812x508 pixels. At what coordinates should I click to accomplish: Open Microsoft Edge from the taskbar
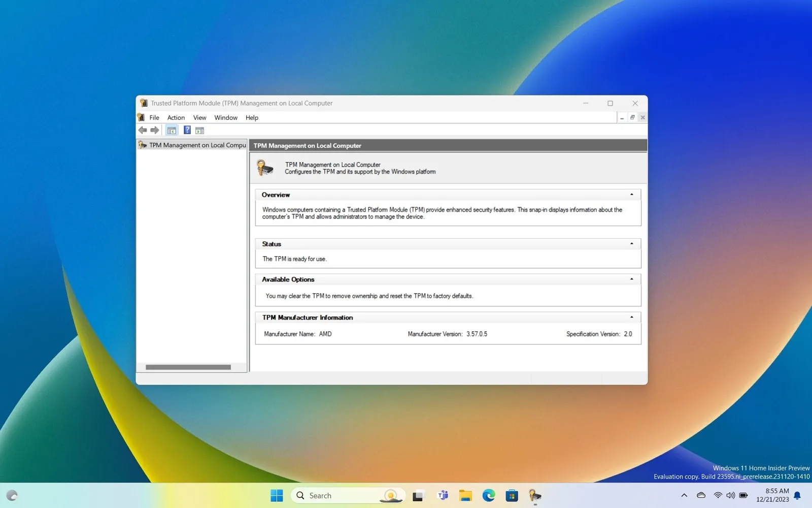pos(489,495)
